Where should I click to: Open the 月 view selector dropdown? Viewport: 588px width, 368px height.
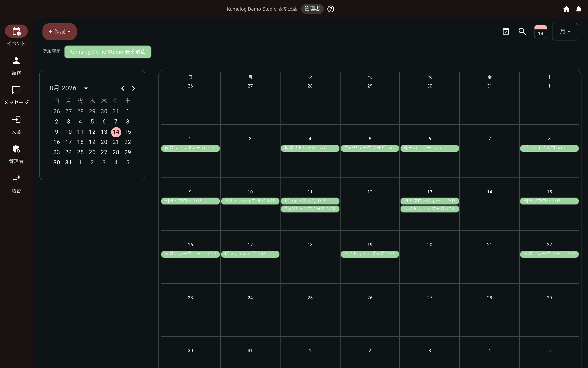click(565, 32)
